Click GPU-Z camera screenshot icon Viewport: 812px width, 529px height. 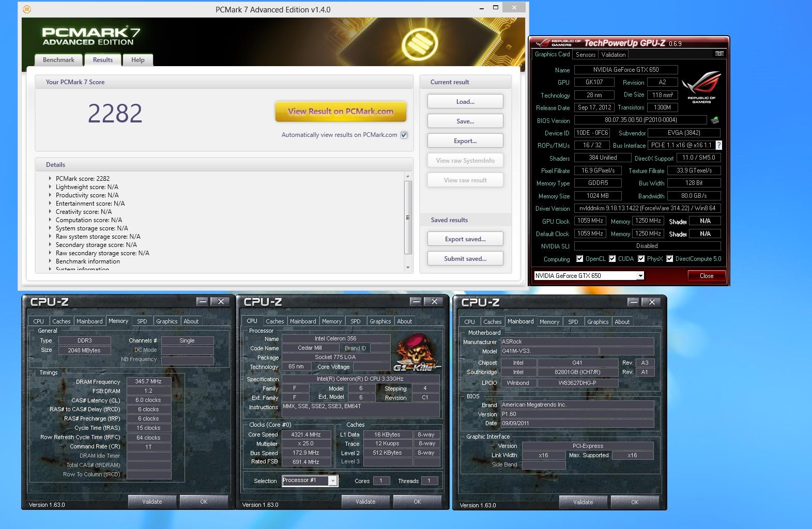(719, 54)
